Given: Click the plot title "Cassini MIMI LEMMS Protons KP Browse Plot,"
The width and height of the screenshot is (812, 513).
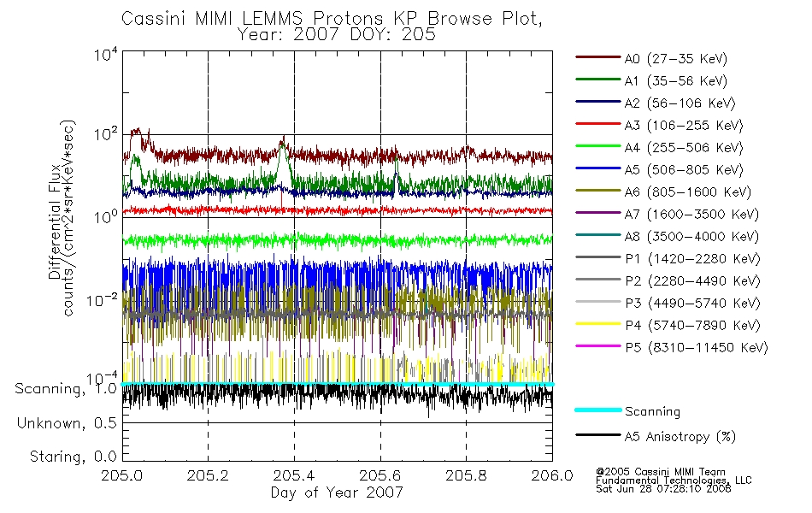Looking at the screenshot, I should tap(332, 19).
